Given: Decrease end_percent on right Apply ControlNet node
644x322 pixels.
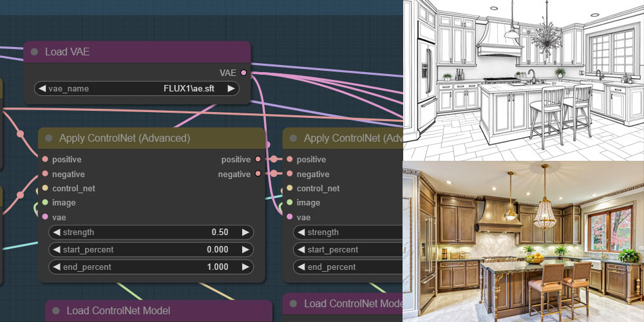Looking at the screenshot, I should pos(301,267).
